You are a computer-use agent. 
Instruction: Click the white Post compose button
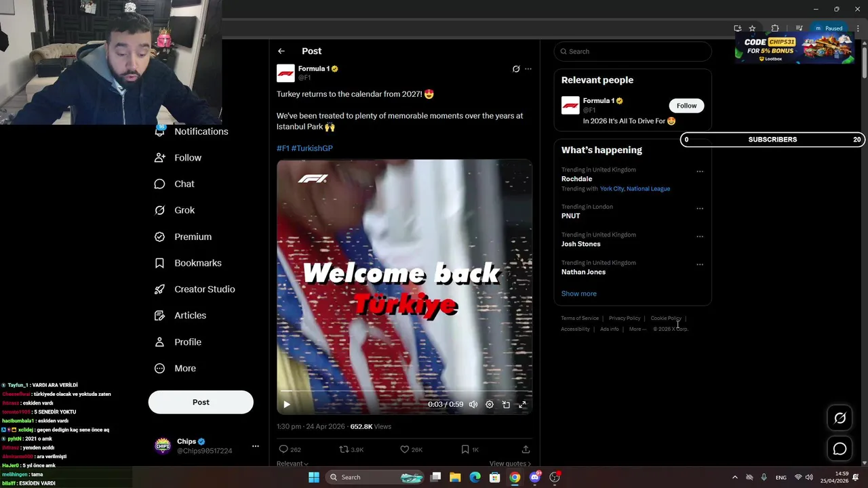point(201,402)
